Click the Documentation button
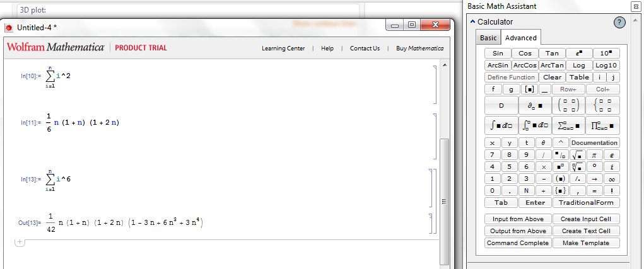This screenshot has width=644, height=269. [x=594, y=143]
